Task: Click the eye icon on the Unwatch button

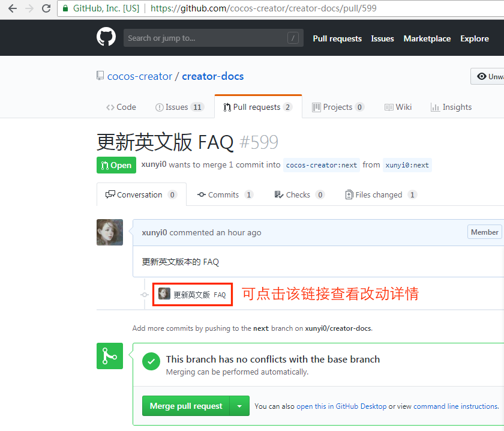Action: (x=481, y=76)
